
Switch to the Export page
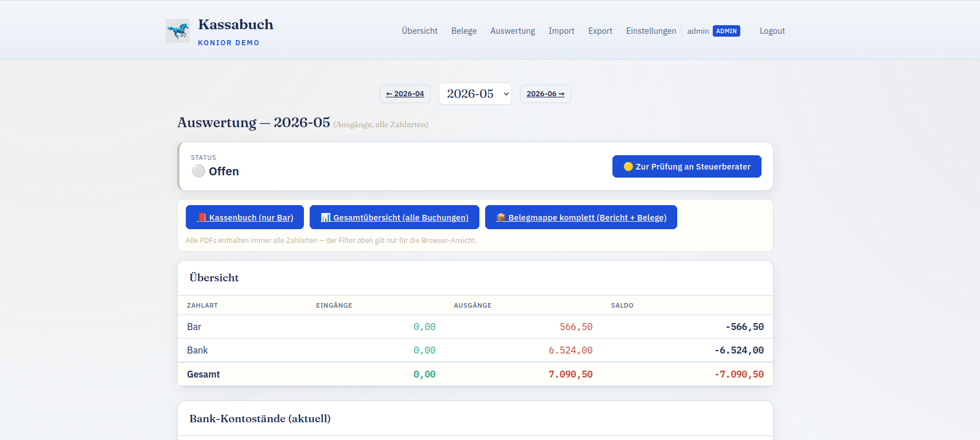[x=600, y=31]
